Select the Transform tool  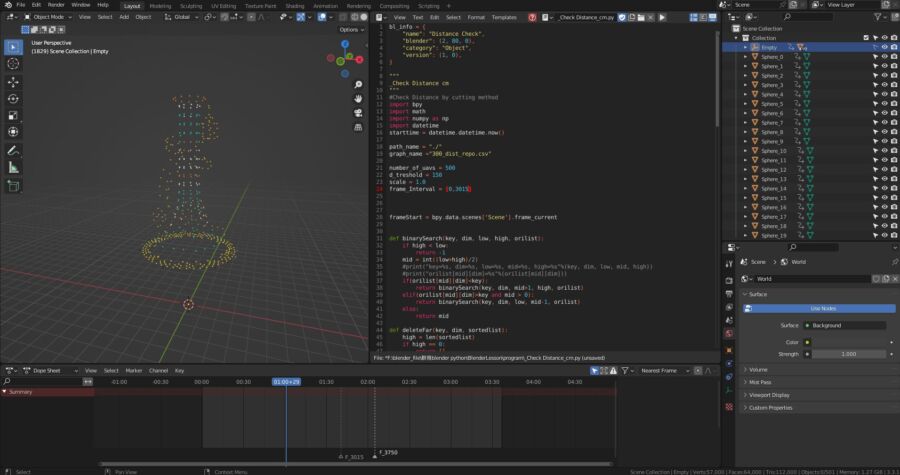[13, 132]
